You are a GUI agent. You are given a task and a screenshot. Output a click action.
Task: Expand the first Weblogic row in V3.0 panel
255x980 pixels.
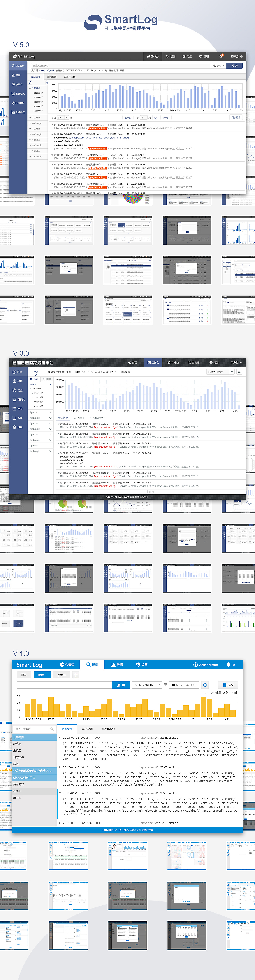50,418
